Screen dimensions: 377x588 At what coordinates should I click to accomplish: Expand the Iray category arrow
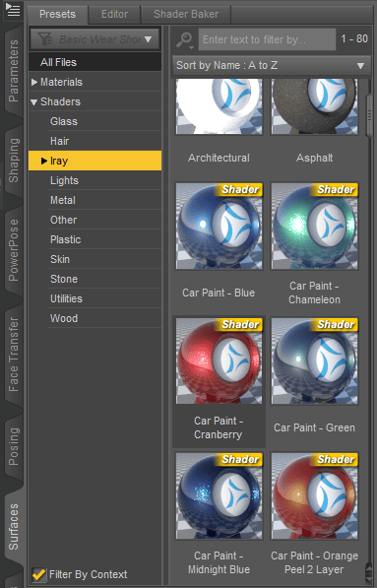pyautogui.click(x=44, y=161)
